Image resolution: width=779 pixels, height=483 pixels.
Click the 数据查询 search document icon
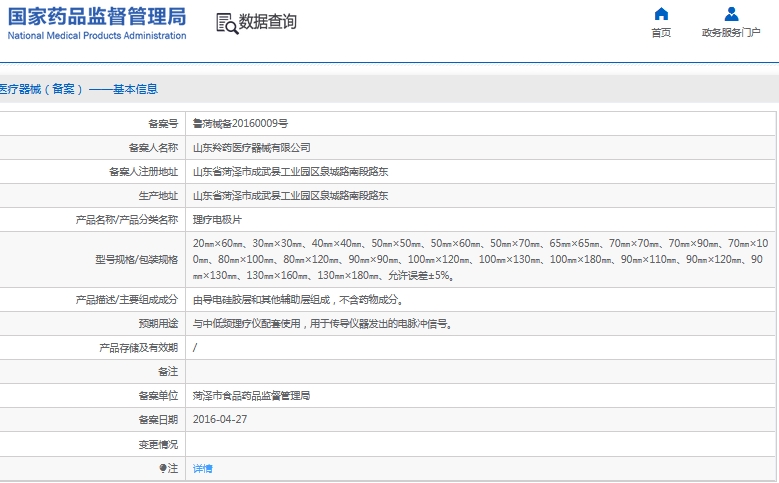pos(227,23)
